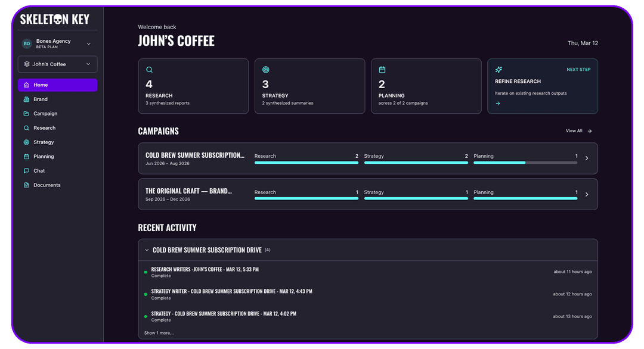Open the Campaign menu item
Image resolution: width=644 pixels, height=349 pixels.
tap(57, 114)
